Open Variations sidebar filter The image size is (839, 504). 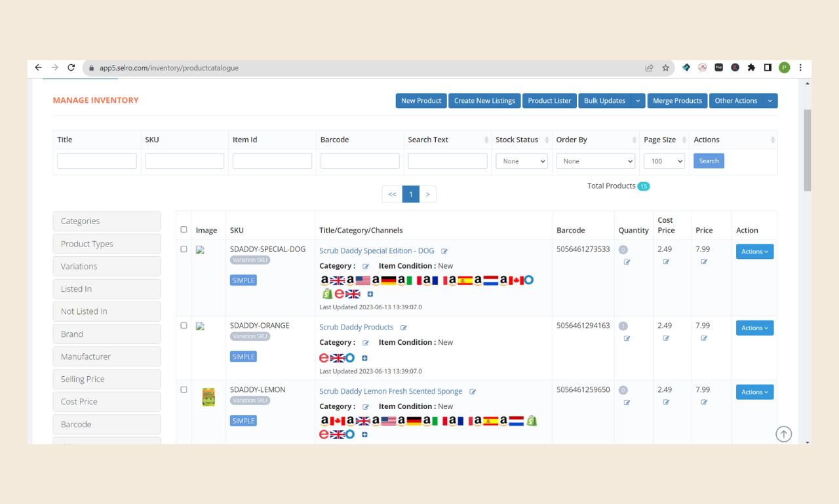107,266
